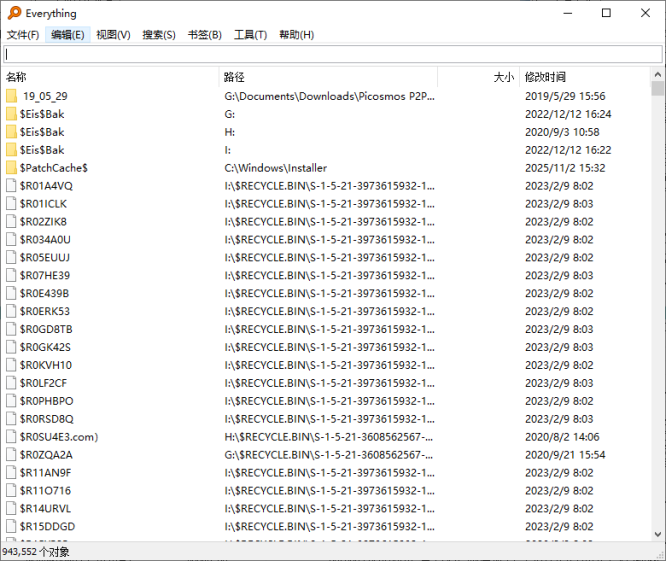Click path C:\Windows\Installer
The height and width of the screenshot is (561, 666).
point(276,168)
